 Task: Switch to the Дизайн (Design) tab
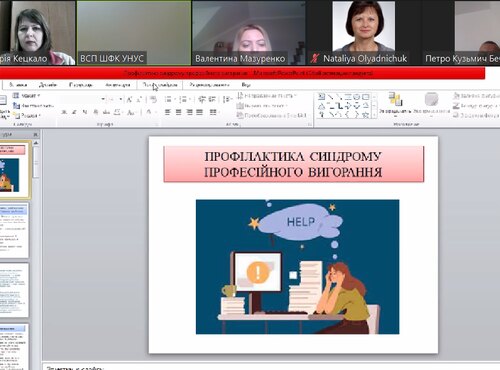click(48, 85)
